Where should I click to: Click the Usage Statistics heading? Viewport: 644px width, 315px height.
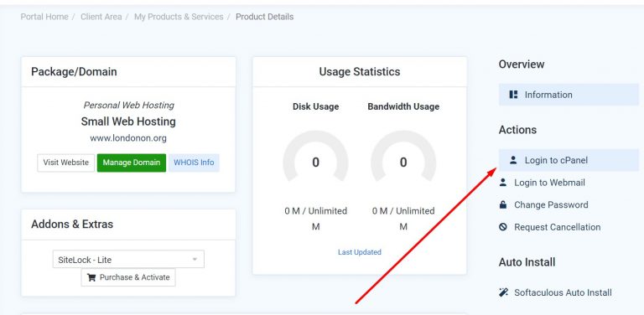(360, 72)
